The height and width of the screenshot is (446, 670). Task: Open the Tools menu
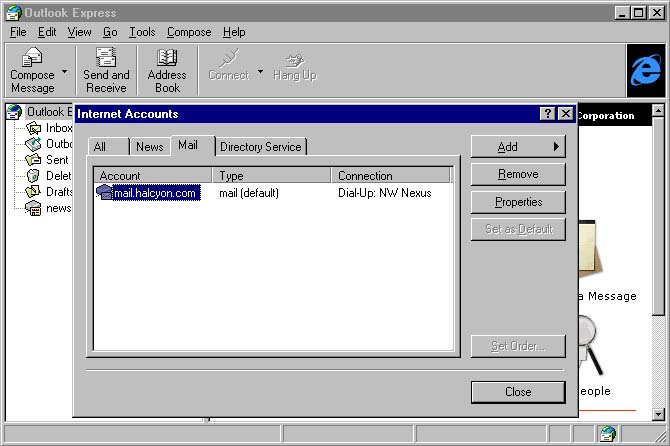click(142, 32)
